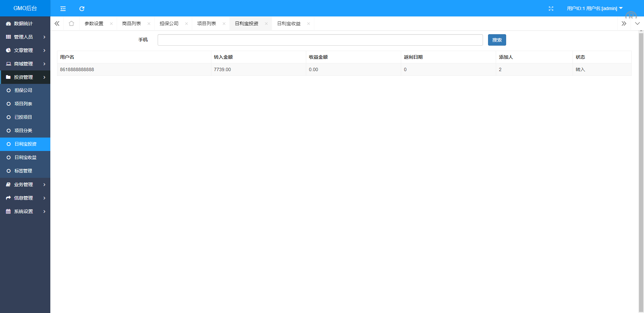Go to the home tab icon
Image resolution: width=644 pixels, height=313 pixels.
[x=71, y=23]
